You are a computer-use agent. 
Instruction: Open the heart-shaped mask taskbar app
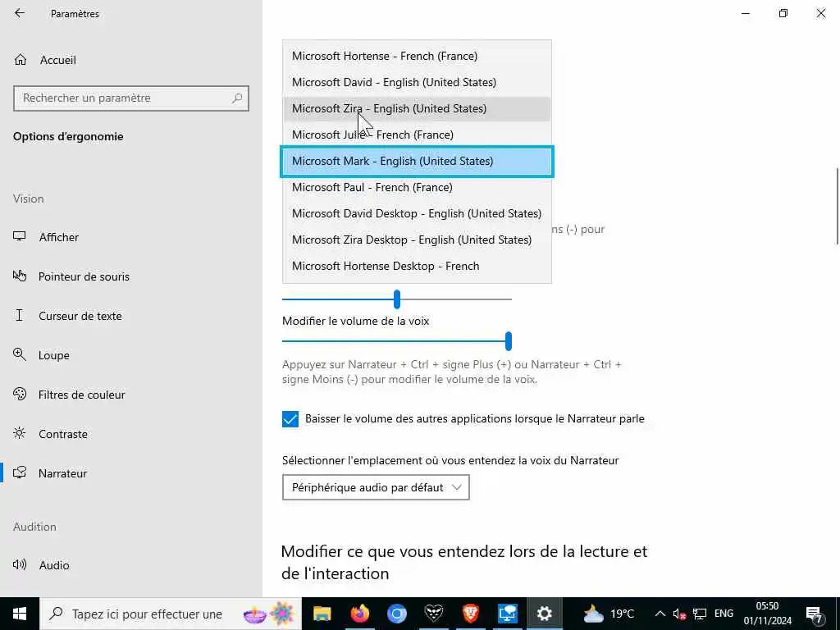[x=433, y=614]
